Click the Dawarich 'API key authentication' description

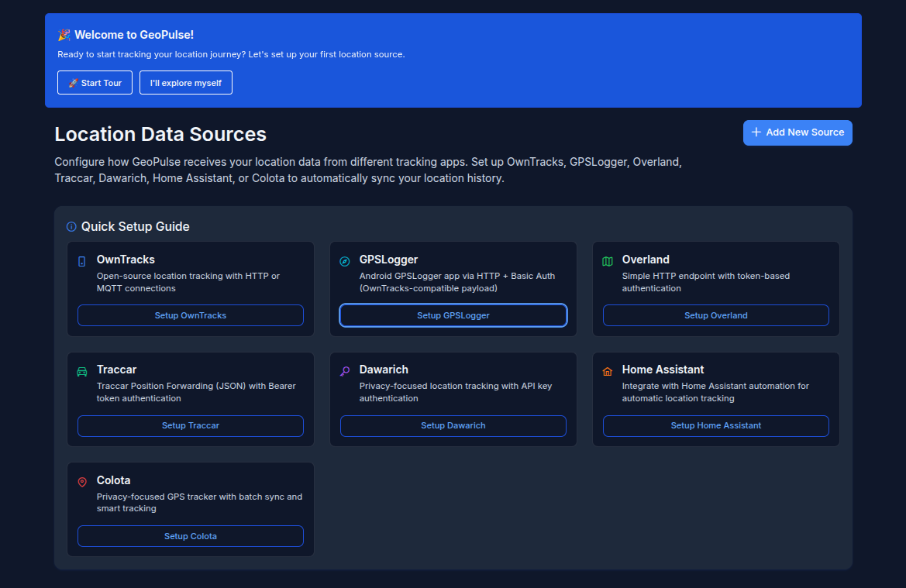(x=455, y=392)
